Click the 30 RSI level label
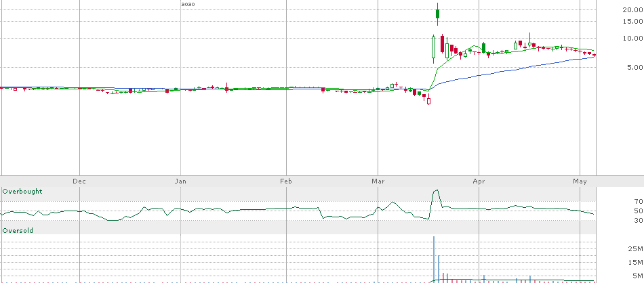 point(639,221)
